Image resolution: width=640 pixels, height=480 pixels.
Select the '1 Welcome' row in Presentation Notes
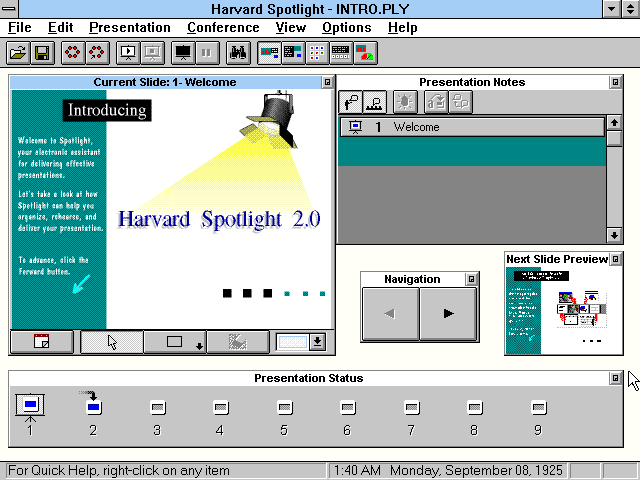472,127
